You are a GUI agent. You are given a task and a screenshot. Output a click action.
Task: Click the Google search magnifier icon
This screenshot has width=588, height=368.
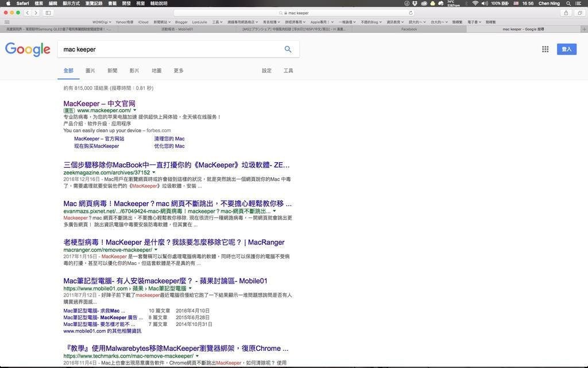pyautogui.click(x=288, y=49)
